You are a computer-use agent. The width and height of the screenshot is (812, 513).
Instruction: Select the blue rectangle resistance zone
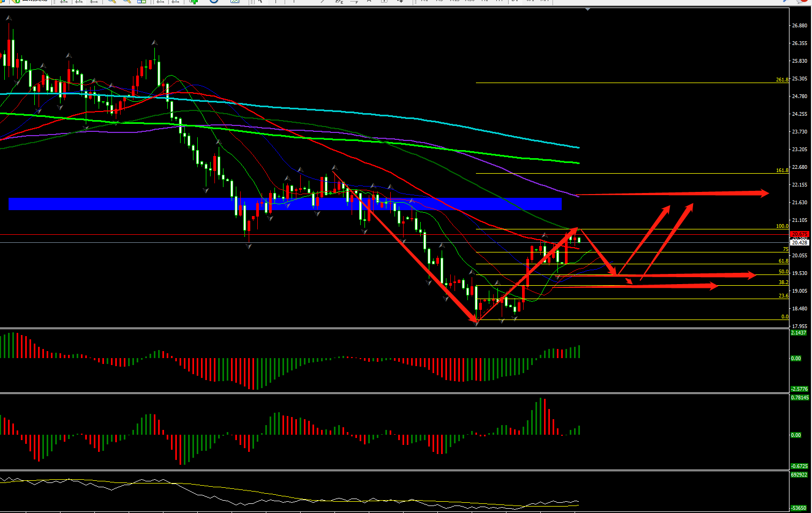tap(284, 204)
